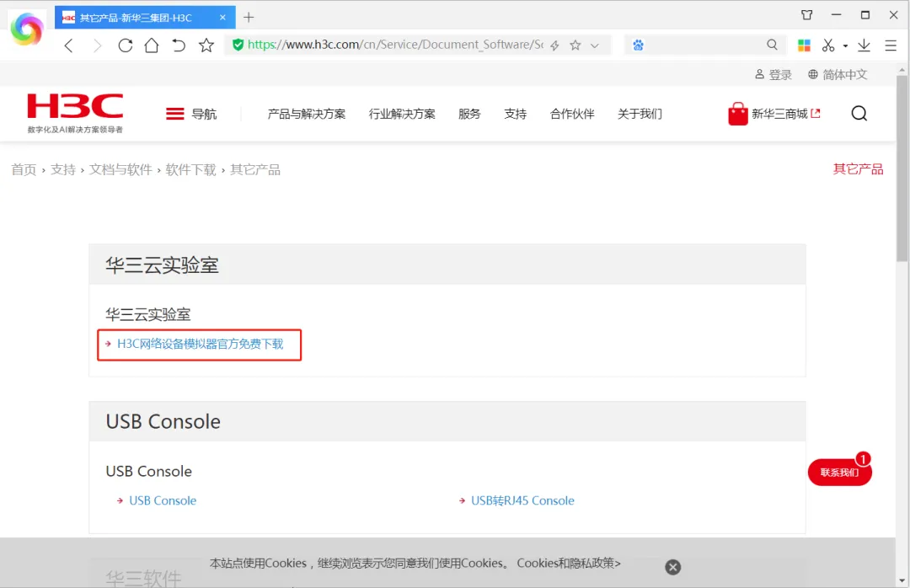Screen dimensions: 910x588
Task: Click the vertical page scrollbar thumb
Action: point(902,168)
